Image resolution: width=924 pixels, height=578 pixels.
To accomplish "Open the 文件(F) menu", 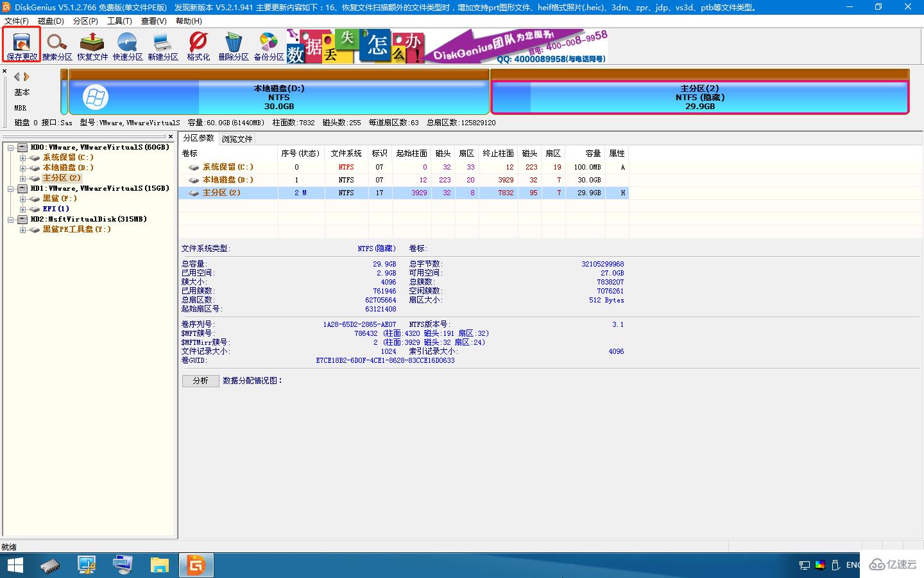I will click(17, 21).
